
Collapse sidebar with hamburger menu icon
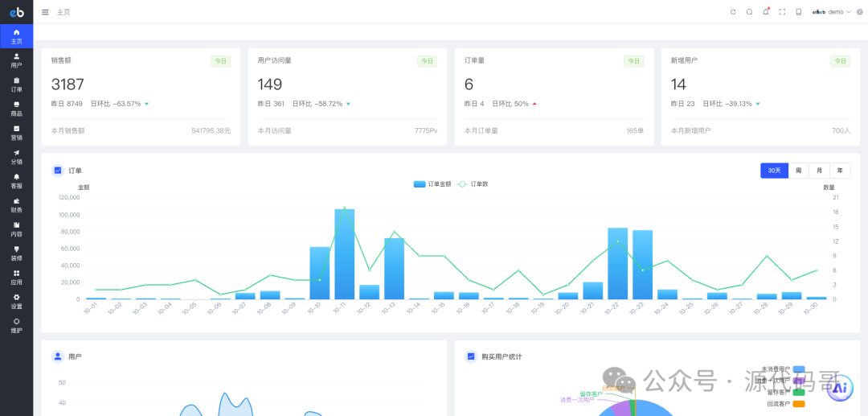pos(45,12)
